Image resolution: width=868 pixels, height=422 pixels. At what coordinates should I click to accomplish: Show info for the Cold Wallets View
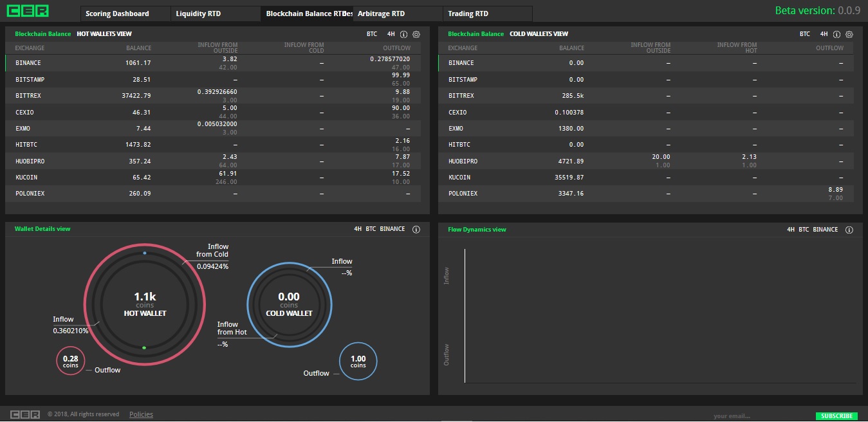coord(835,34)
